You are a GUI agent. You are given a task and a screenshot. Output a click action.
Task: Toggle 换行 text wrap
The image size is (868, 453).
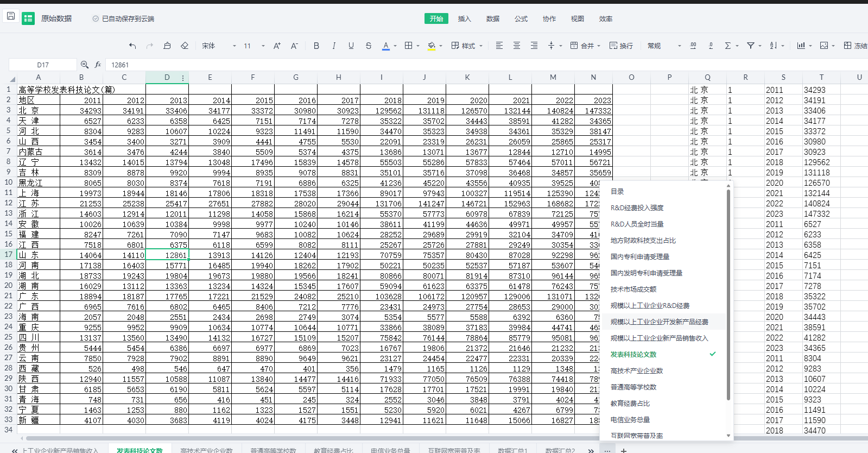pos(621,46)
